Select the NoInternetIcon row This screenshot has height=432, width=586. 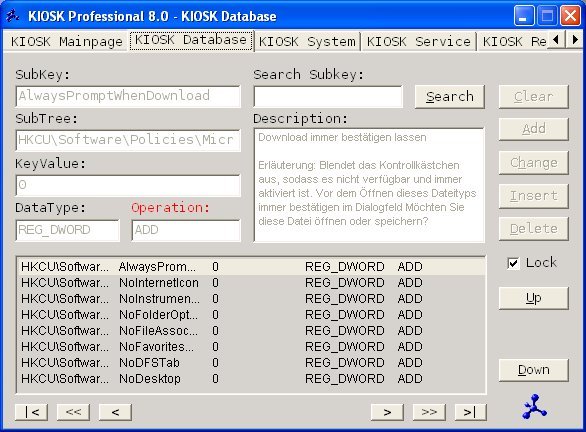(252, 283)
